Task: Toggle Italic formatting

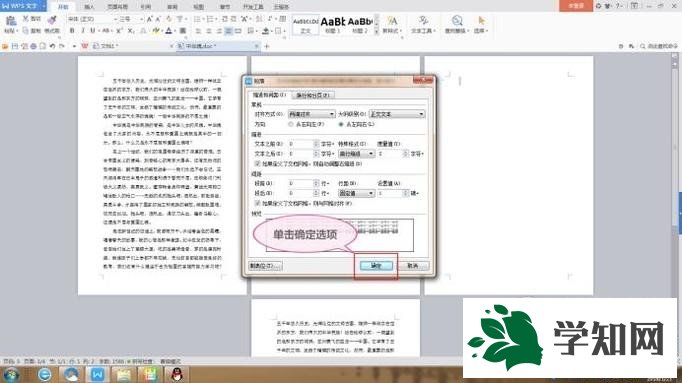Action: click(83, 30)
